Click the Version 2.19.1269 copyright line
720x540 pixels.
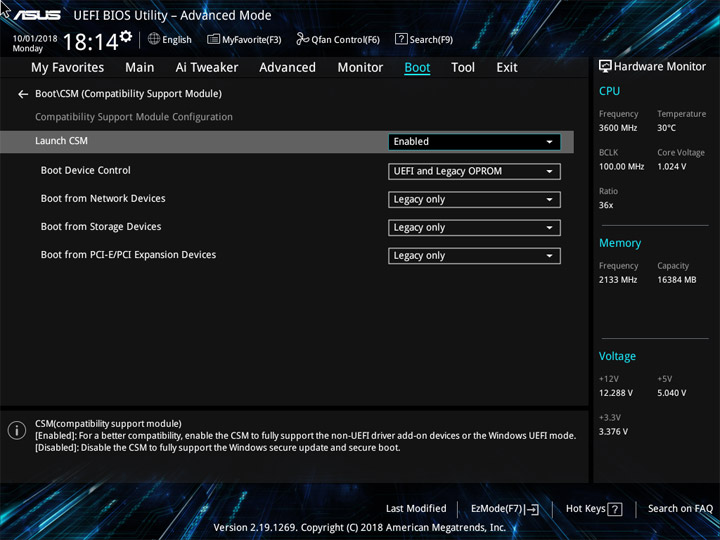[360, 528]
